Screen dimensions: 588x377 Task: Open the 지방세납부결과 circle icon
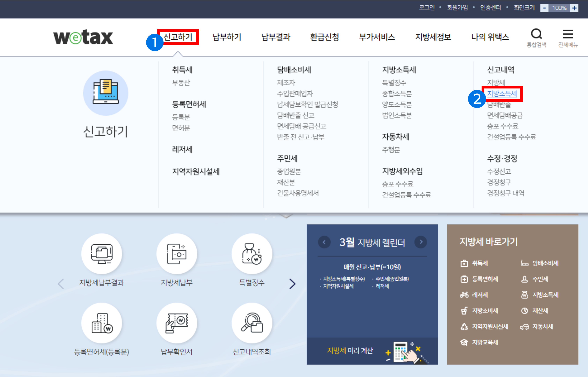point(102,254)
